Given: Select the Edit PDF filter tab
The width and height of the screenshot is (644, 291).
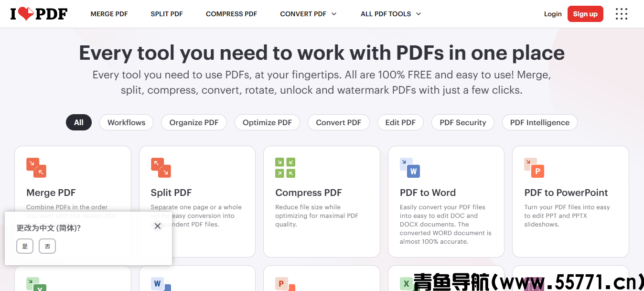Looking at the screenshot, I should point(400,122).
